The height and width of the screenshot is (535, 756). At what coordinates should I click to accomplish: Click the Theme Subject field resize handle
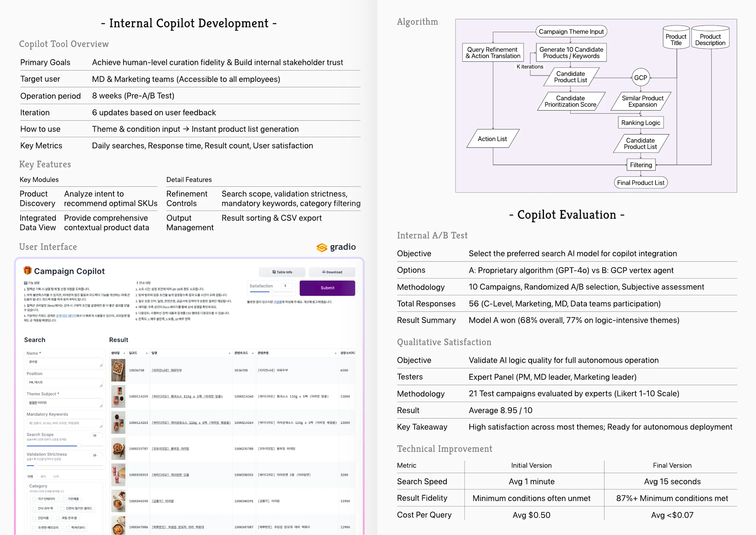click(101, 406)
